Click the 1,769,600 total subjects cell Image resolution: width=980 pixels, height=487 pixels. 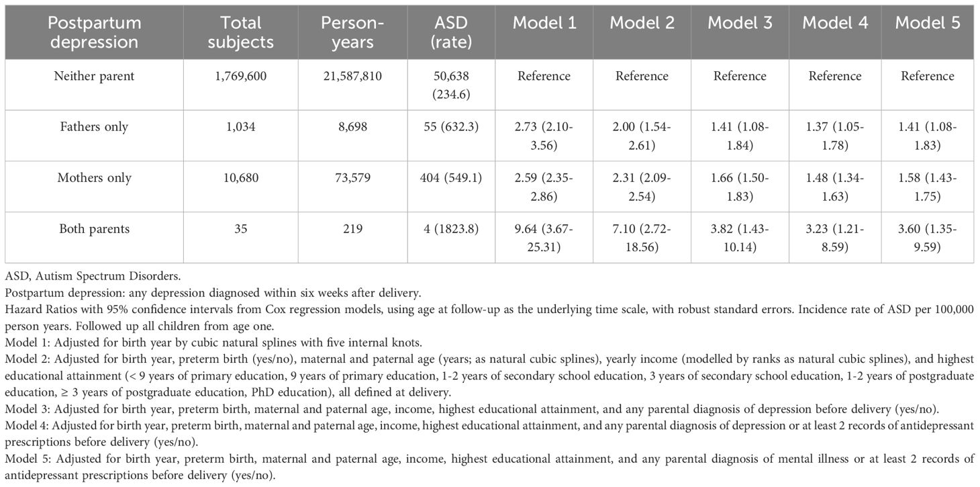tap(241, 76)
